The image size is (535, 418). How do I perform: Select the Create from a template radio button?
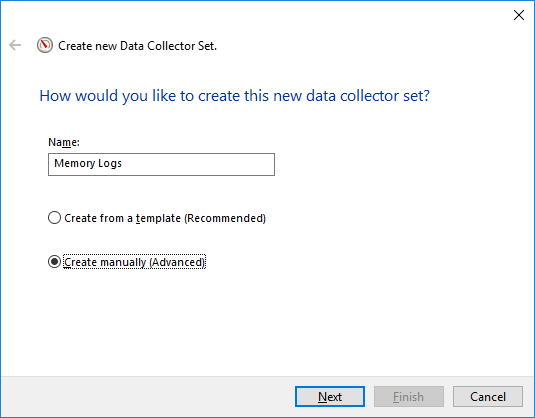pyautogui.click(x=54, y=218)
